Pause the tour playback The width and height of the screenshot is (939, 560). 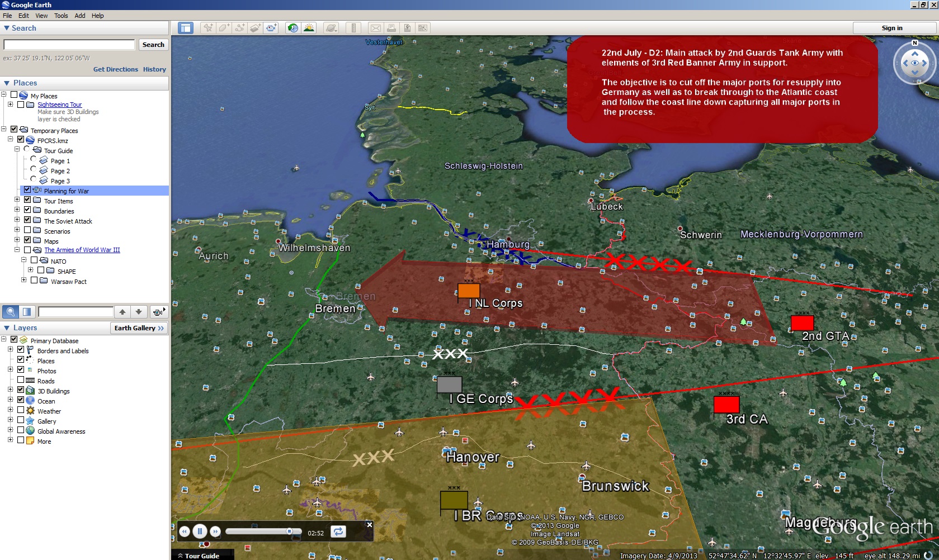click(x=200, y=531)
